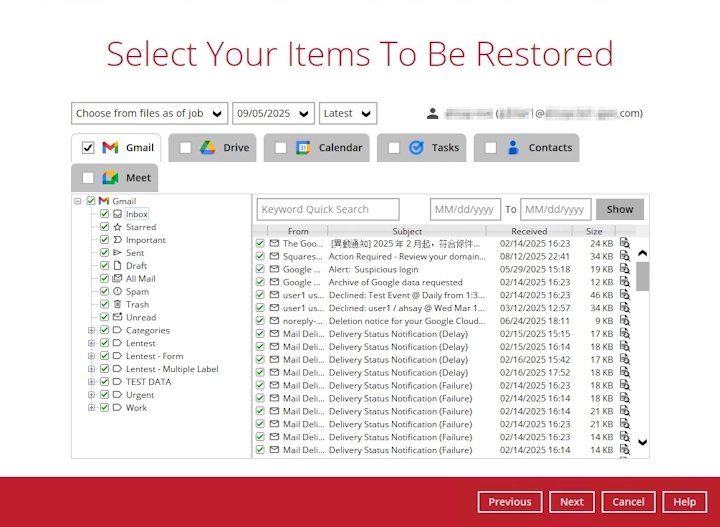Uncheck the Gmail tab checkbox

[88, 147]
